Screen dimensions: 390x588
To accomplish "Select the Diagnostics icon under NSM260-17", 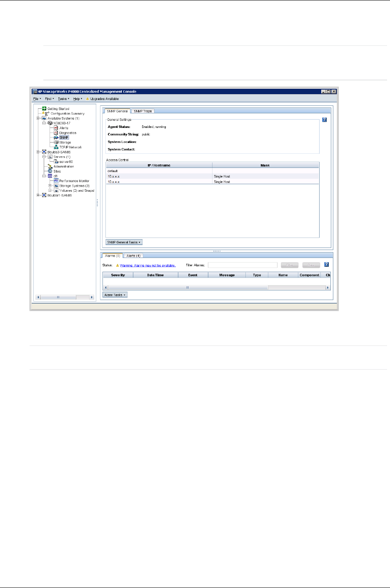I will 56,133.
